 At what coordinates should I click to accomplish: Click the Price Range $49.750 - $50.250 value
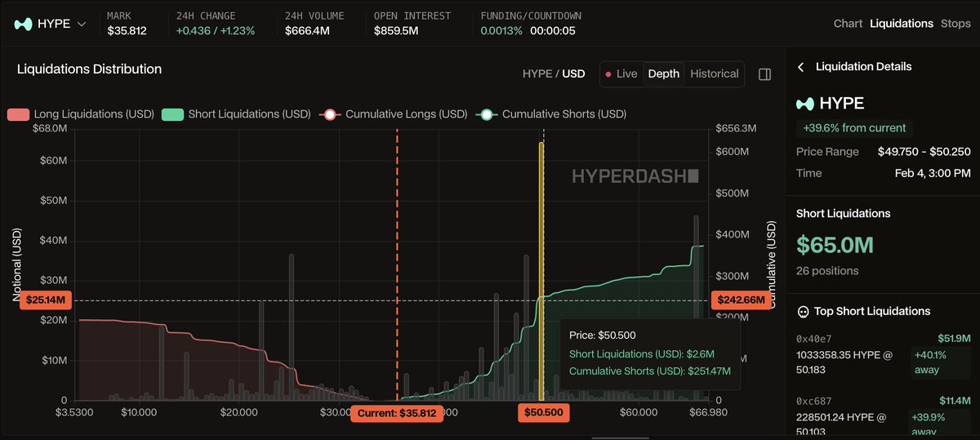coord(924,152)
